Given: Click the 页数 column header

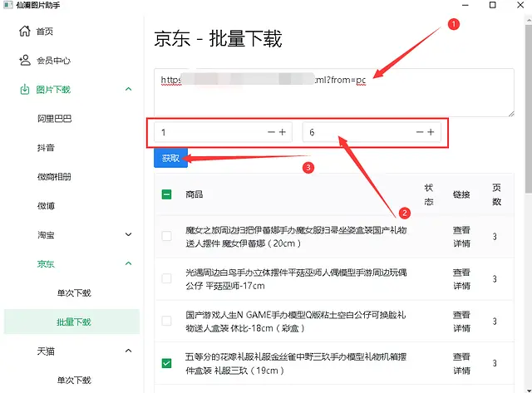Looking at the screenshot, I should tap(497, 194).
